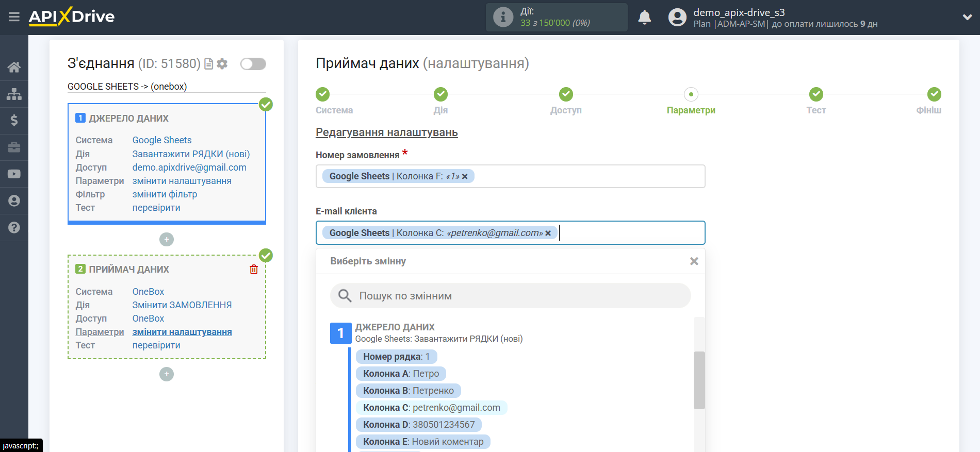Remove the Колонка F tag via x
The height and width of the screenshot is (452, 980).
[x=465, y=176]
